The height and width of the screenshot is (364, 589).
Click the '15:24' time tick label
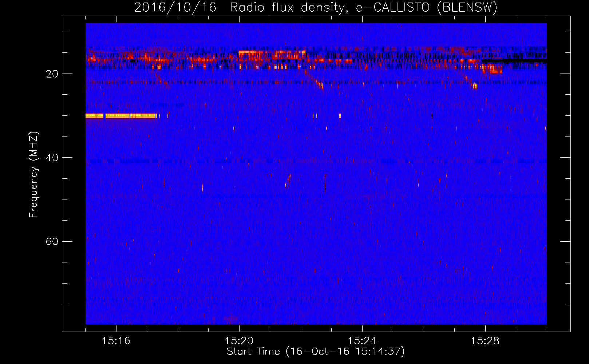click(362, 341)
